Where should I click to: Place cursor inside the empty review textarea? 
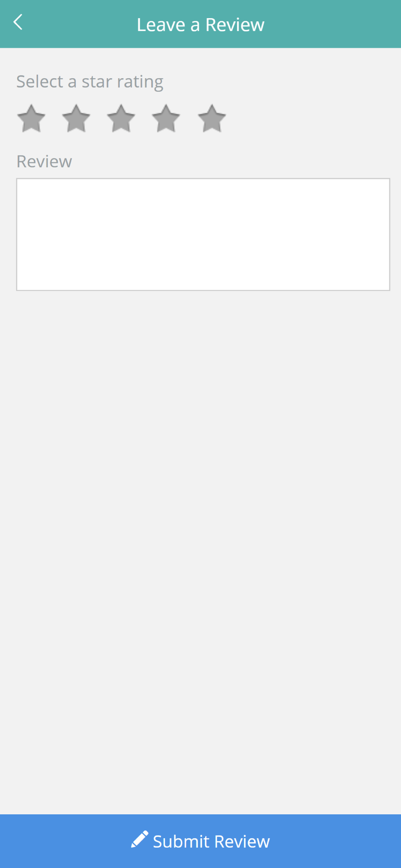pos(203,234)
